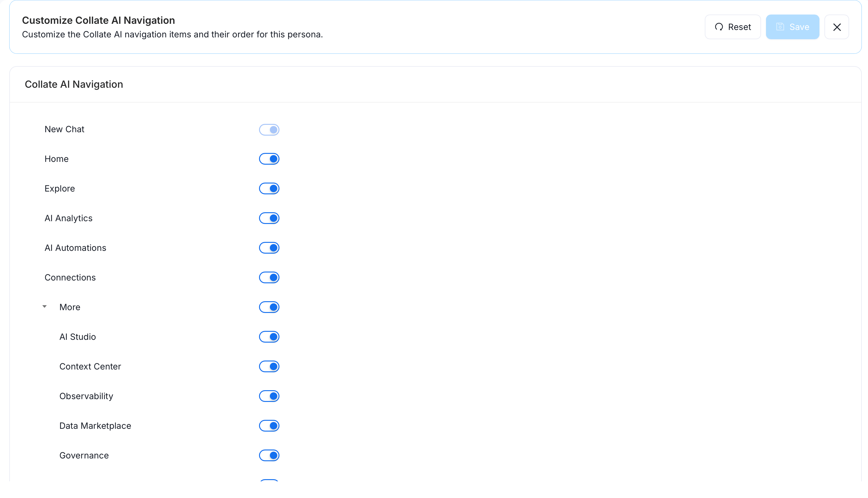This screenshot has width=868, height=498.
Task: Select the Data Marketplace sub-item
Action: point(95,426)
